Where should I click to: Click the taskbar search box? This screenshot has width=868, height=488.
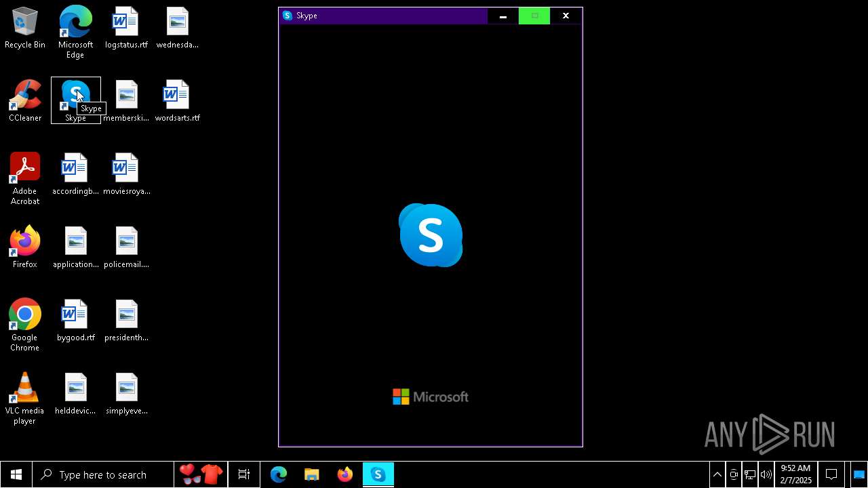pyautogui.click(x=103, y=474)
